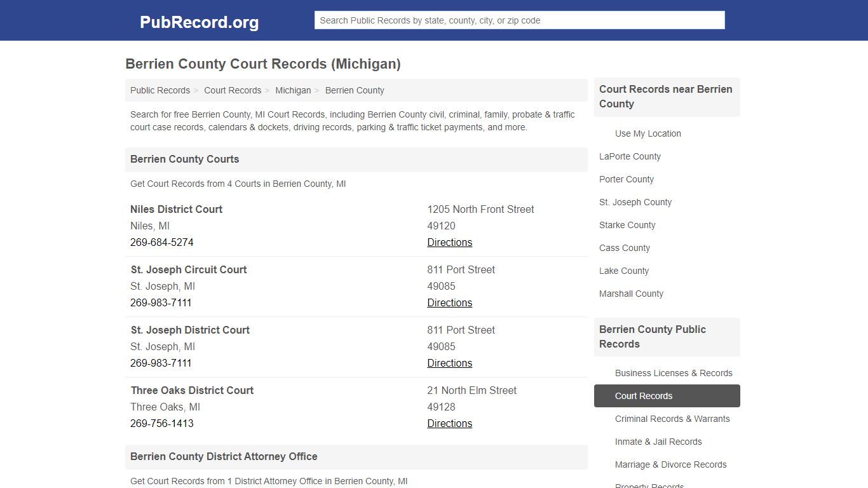Open LaPorte County court records
Screen dimensions: 868x488
click(630, 156)
